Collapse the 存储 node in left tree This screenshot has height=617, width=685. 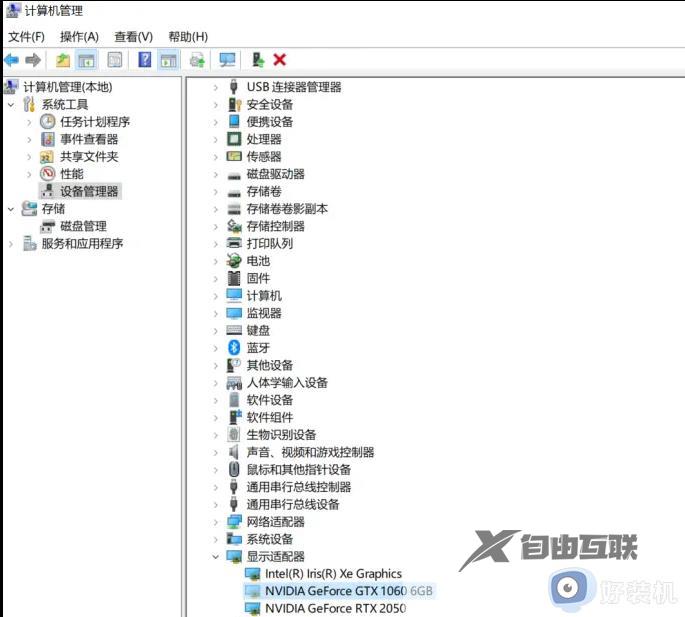(11, 209)
